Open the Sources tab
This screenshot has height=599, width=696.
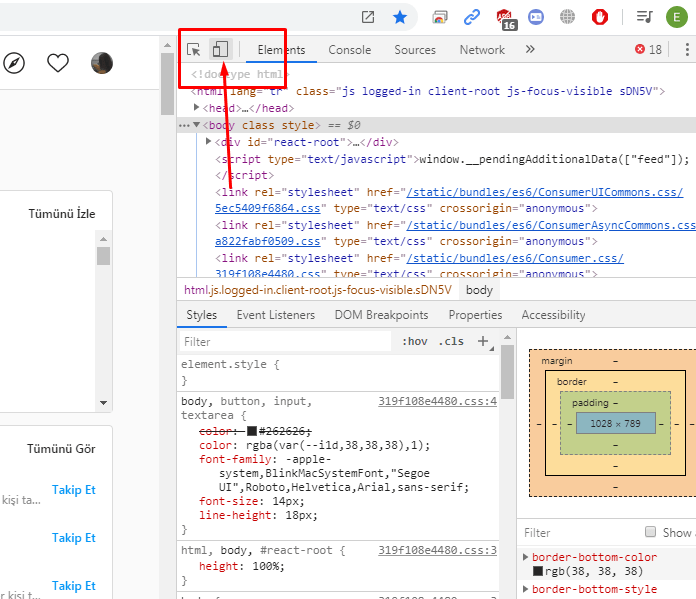coord(415,50)
